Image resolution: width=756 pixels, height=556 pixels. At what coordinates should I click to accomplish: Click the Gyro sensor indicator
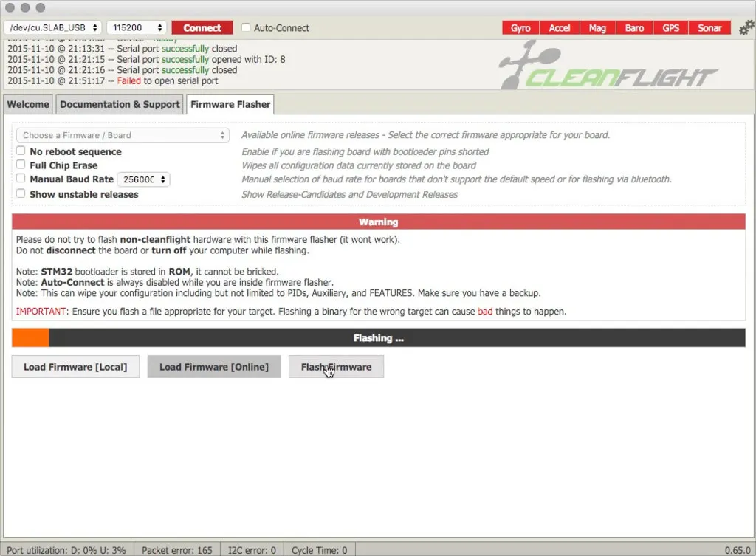point(520,28)
